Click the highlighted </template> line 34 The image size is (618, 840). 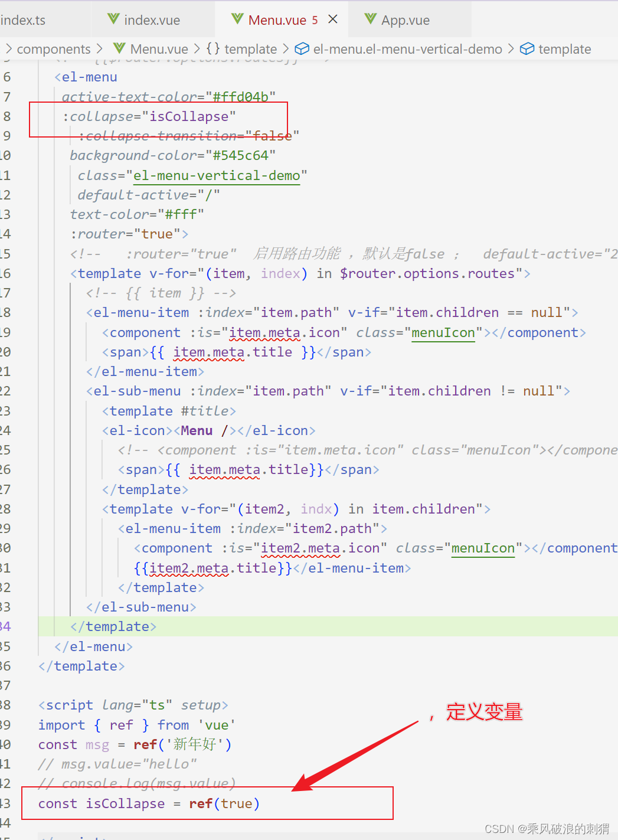pos(113,626)
